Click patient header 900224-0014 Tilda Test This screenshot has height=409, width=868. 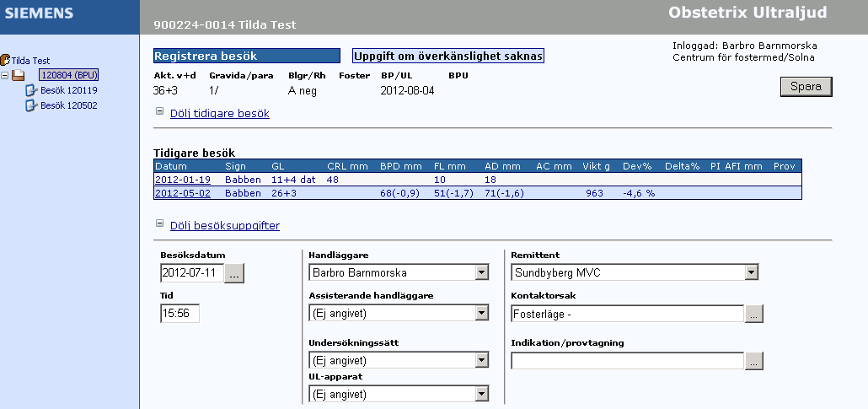[225, 25]
